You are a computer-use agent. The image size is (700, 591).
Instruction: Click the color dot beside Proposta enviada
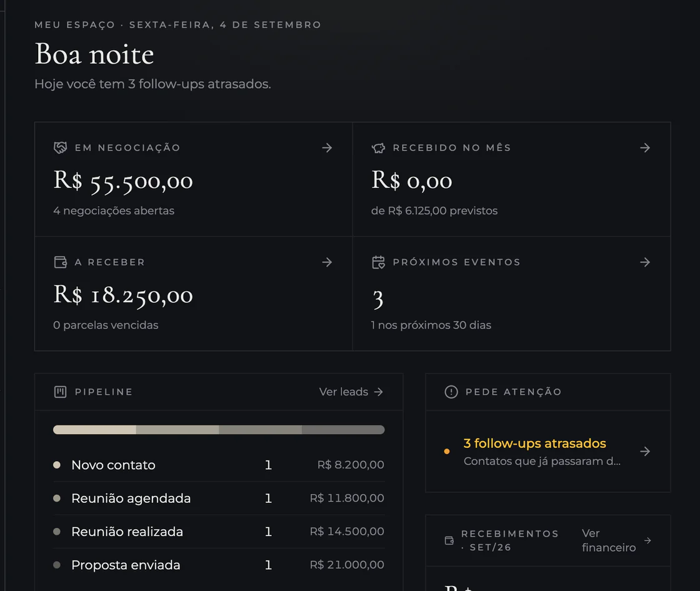57,565
